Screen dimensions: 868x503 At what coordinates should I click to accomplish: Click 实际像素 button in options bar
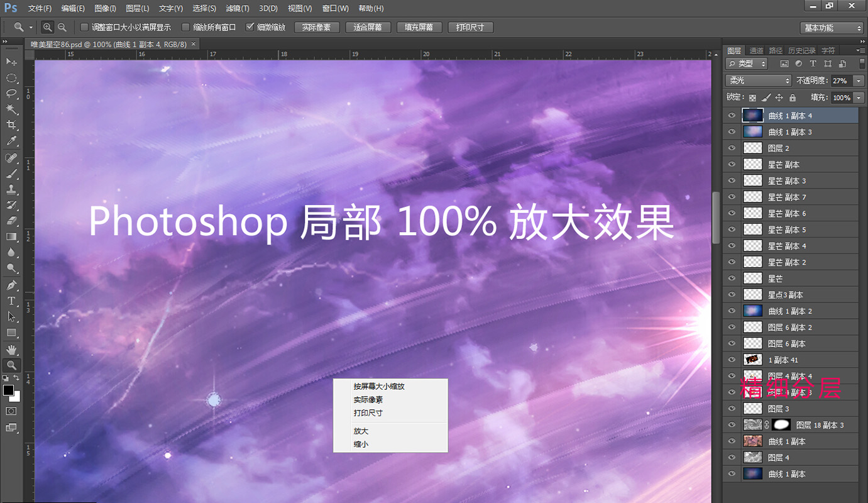(317, 28)
